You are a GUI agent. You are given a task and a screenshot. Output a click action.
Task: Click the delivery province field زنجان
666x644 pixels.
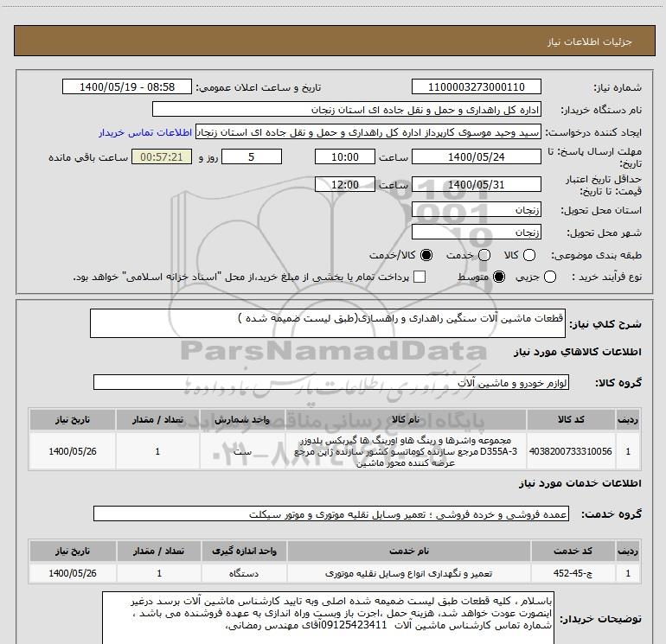click(476, 210)
